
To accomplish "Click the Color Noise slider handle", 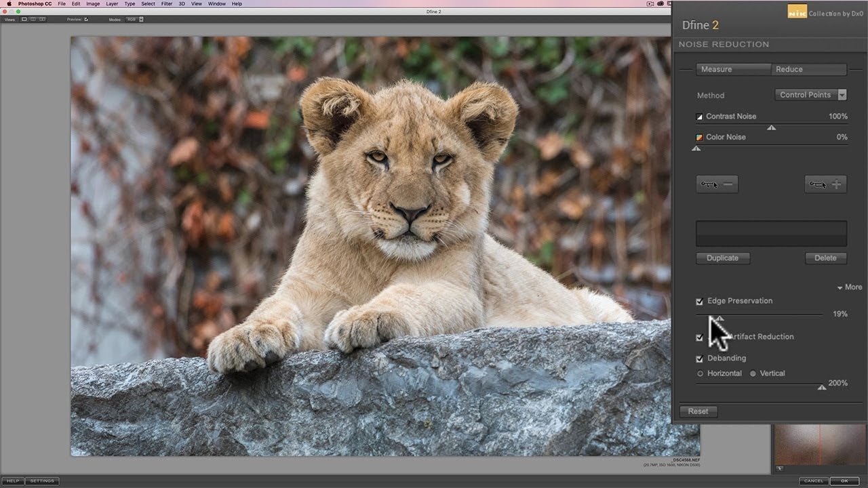I will (696, 148).
